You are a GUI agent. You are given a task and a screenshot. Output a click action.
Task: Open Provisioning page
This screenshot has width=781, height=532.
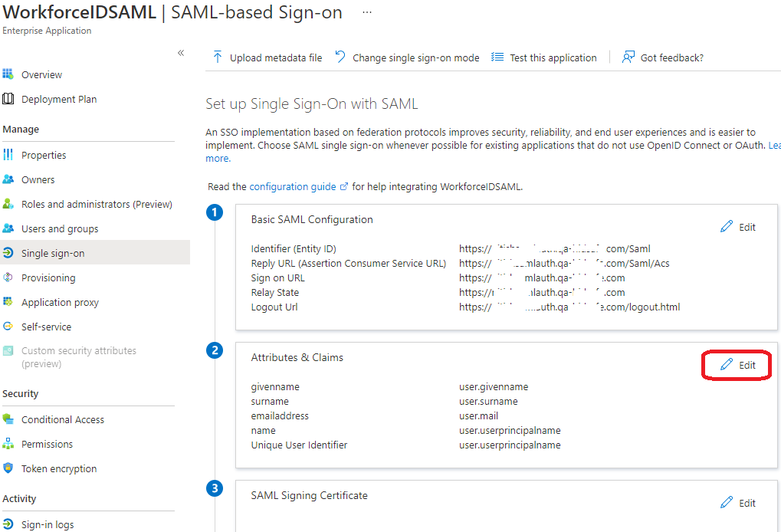coord(48,278)
